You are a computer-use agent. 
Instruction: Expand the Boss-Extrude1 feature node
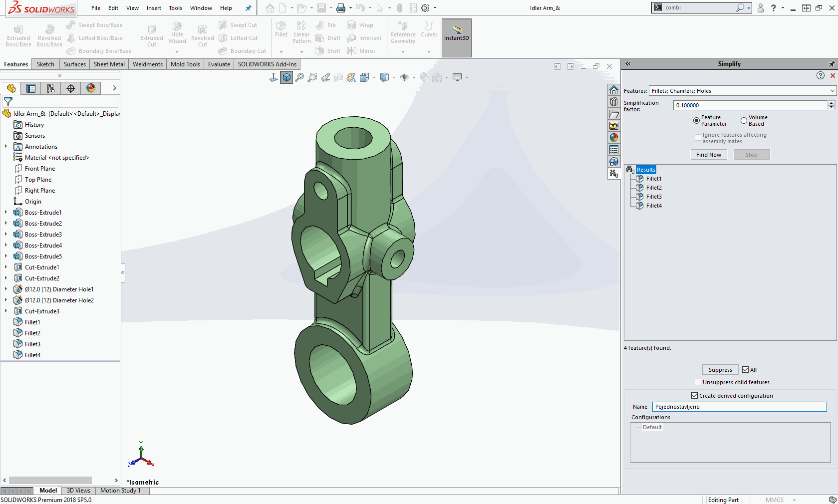pyautogui.click(x=6, y=213)
